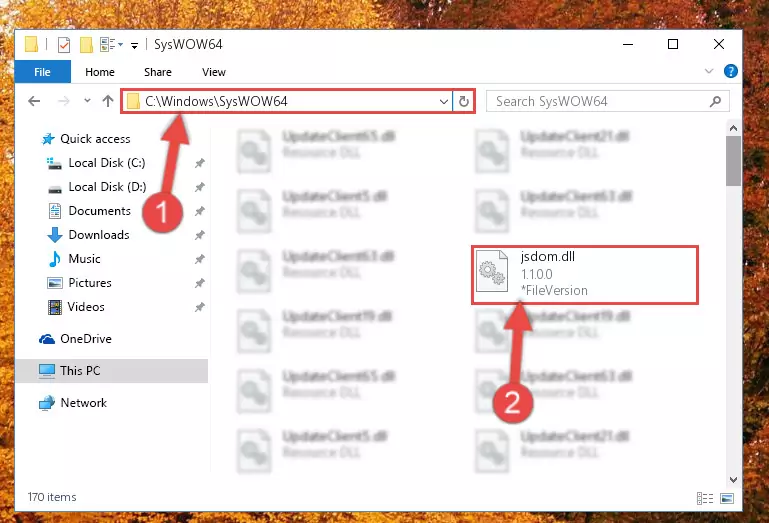Click the 1.1.0.0 version text

pos(537,274)
